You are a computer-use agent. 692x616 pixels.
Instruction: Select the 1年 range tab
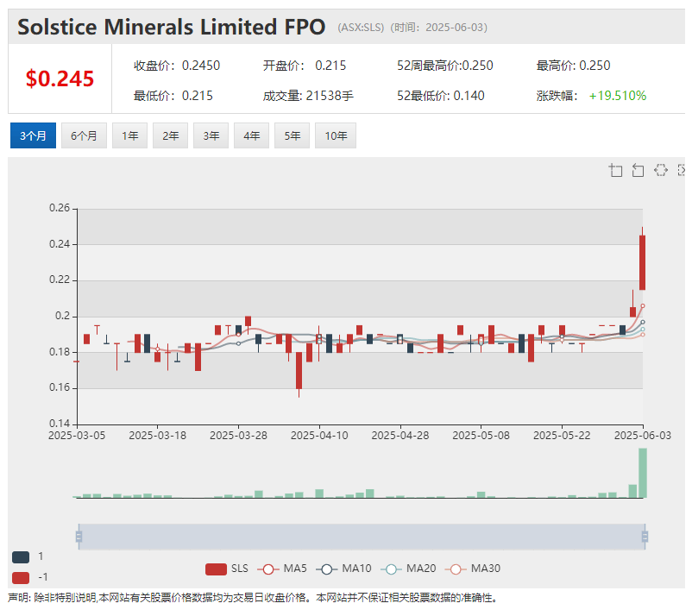click(x=129, y=135)
